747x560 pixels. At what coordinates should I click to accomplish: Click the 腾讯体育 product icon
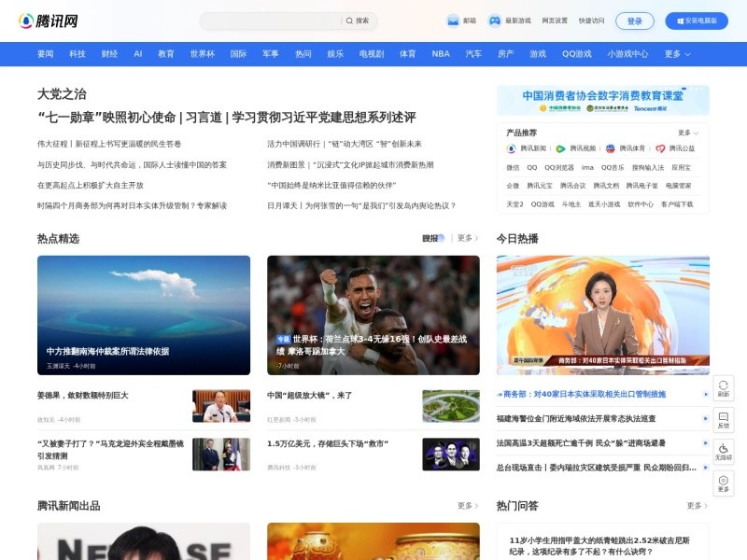(611, 148)
